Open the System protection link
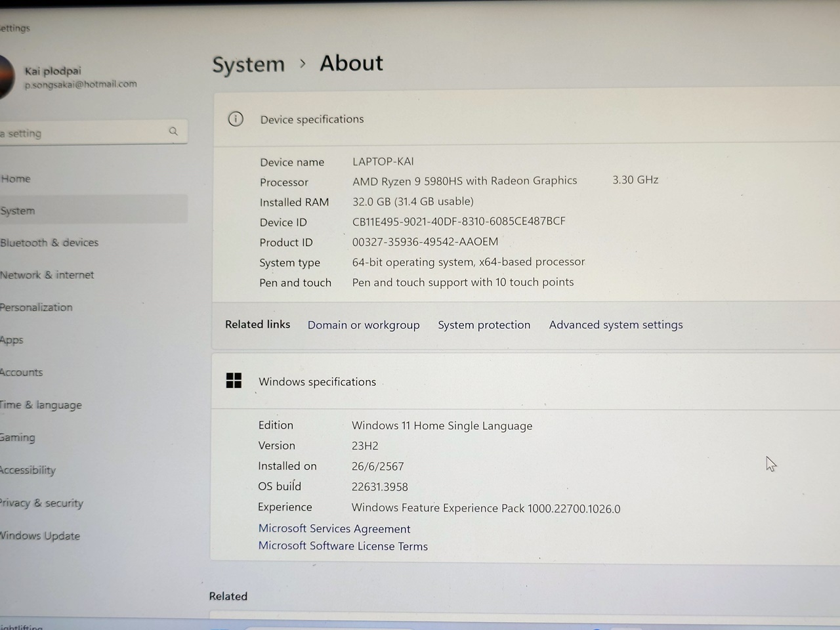This screenshot has width=840, height=630. coord(484,325)
